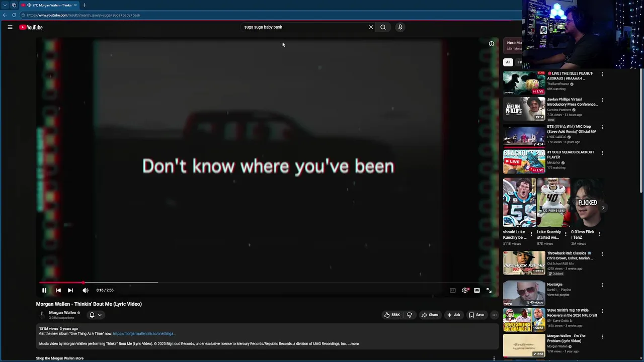Open the next-up Mix panel at top
Viewport: 644px width, 362px height.
pyautogui.click(x=513, y=45)
